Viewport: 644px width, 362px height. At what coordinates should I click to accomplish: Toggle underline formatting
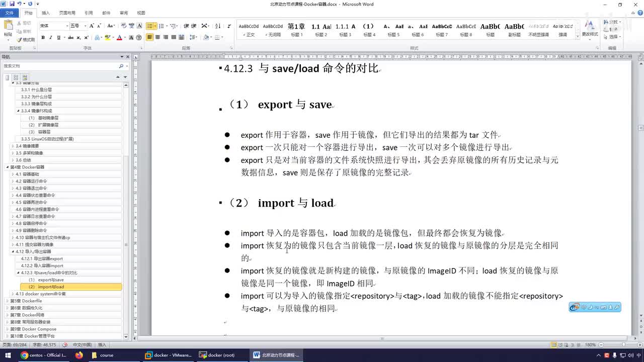click(x=58, y=38)
